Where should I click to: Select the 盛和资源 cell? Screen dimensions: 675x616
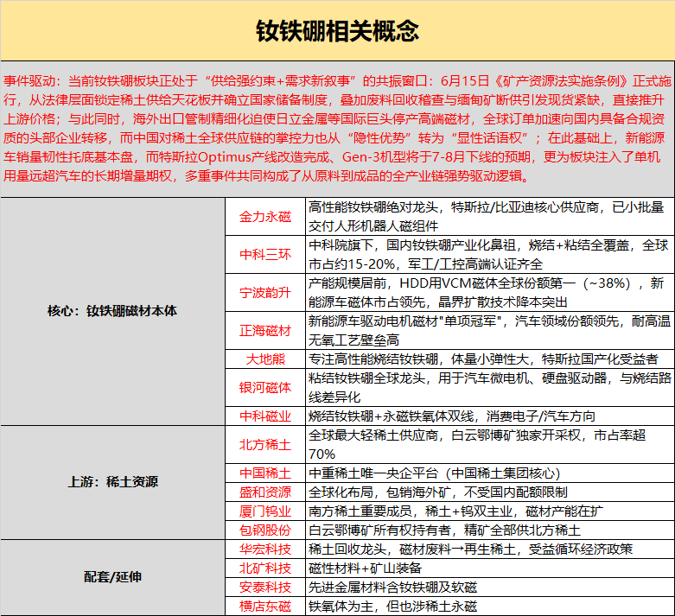point(265,492)
